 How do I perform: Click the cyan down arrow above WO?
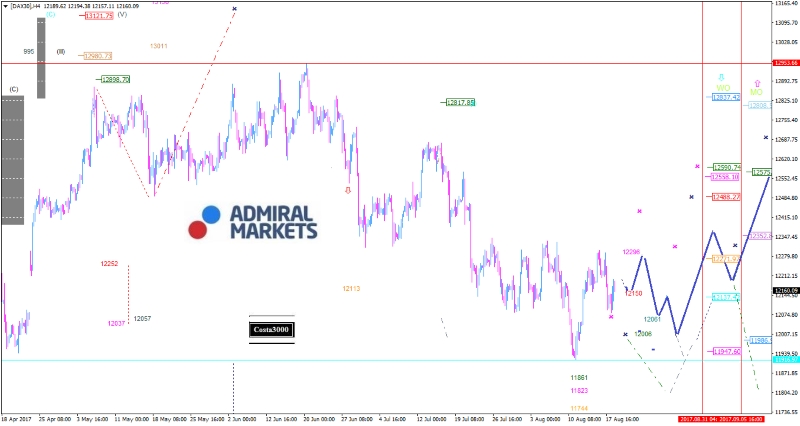722,77
